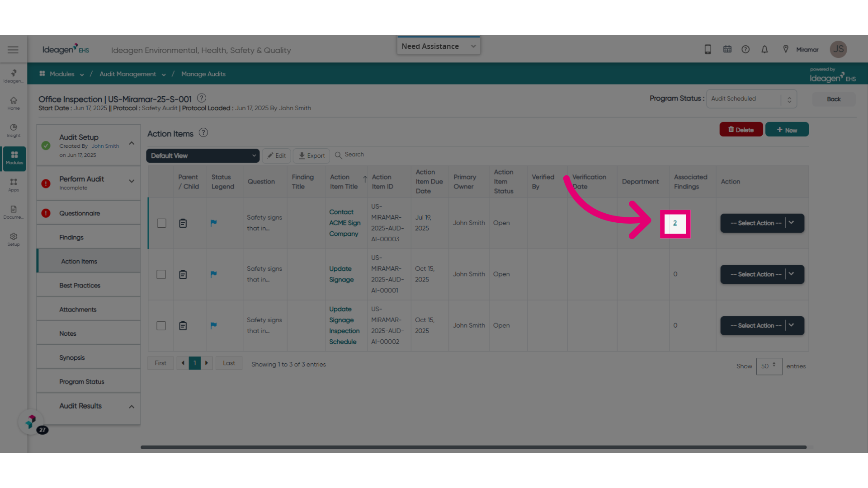Collapse the Audit Results section
868x488 pixels.
pyautogui.click(x=132, y=407)
